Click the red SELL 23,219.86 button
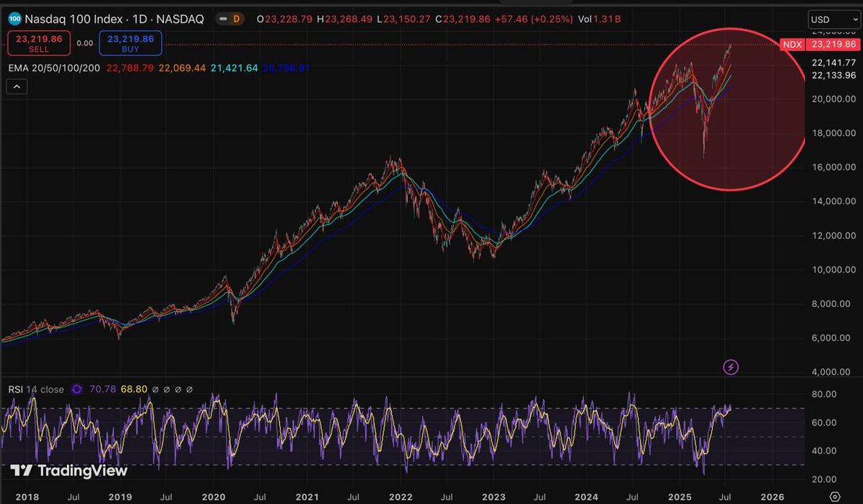863x504 pixels. tap(40, 42)
